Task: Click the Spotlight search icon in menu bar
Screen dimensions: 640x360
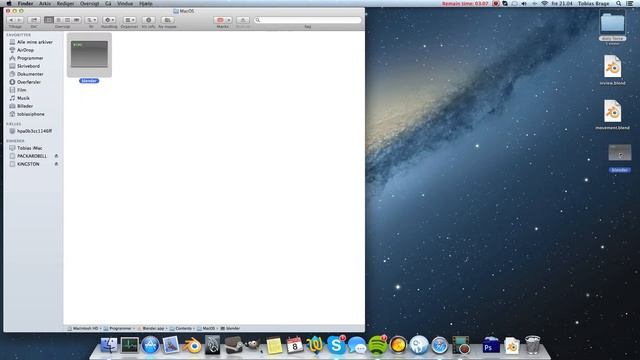Action: (619, 3)
